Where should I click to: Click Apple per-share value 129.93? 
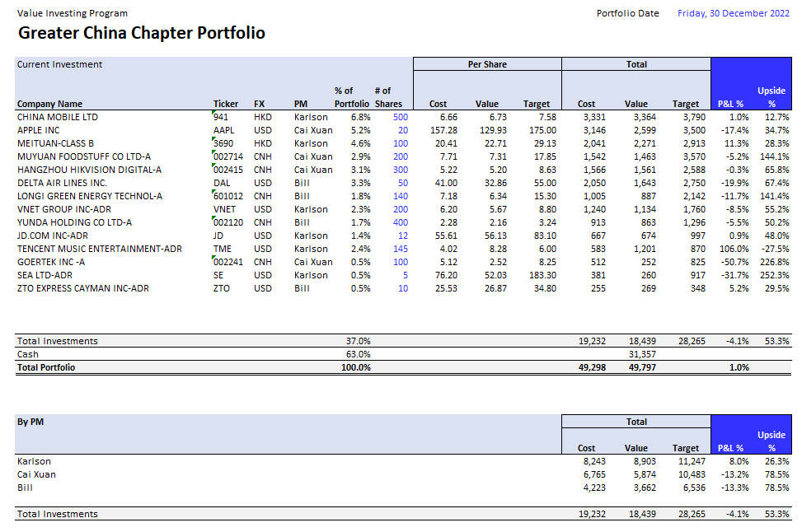pos(494,130)
